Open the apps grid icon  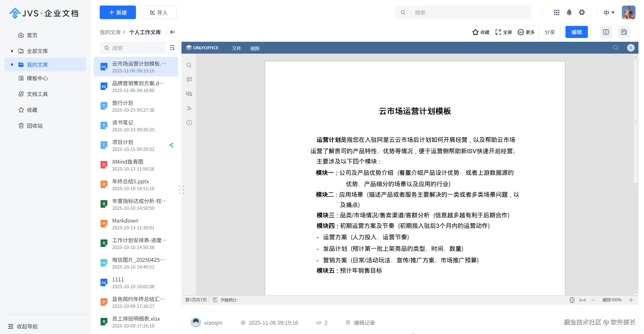point(557,12)
